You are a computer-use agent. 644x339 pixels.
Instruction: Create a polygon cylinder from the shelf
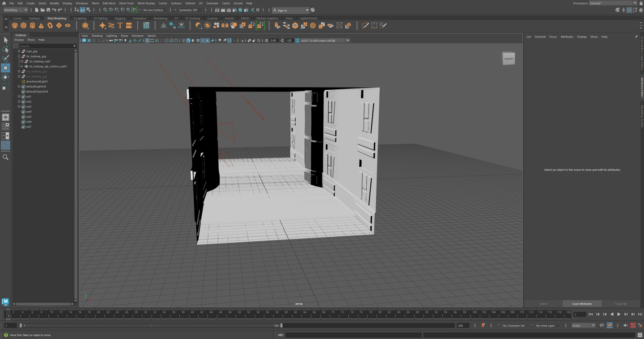tap(33, 25)
